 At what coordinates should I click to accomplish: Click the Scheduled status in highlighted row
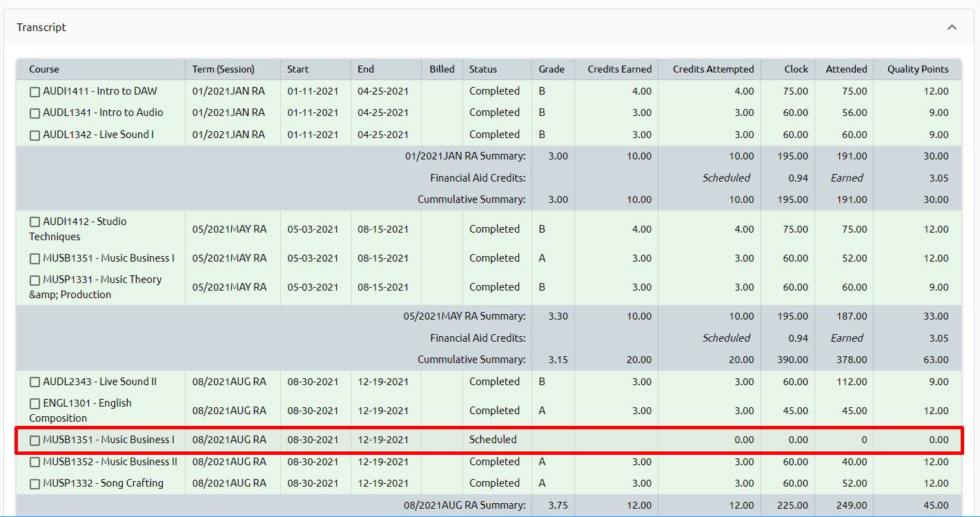tap(493, 440)
